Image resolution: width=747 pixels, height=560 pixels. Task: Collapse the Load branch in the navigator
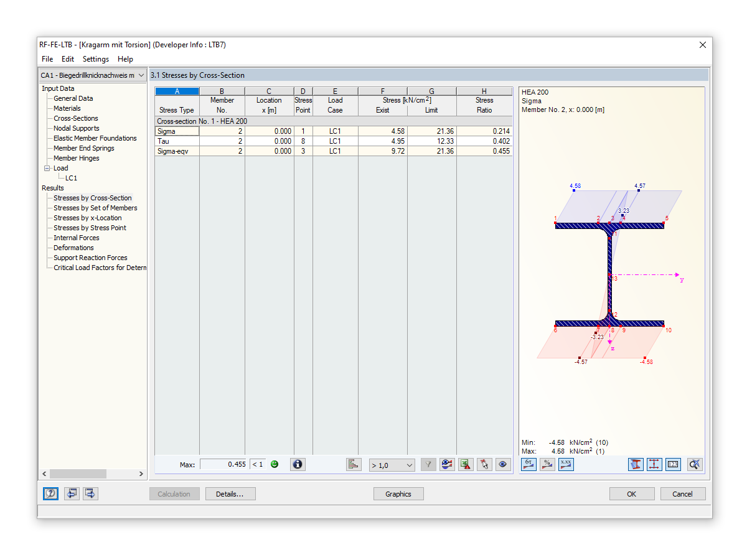click(x=49, y=168)
